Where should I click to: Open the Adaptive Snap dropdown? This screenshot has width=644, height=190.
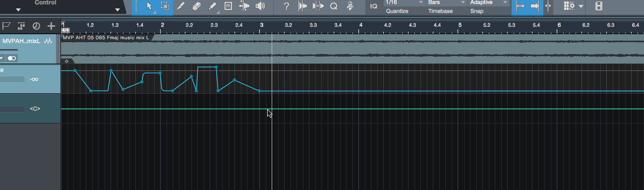point(488,2)
